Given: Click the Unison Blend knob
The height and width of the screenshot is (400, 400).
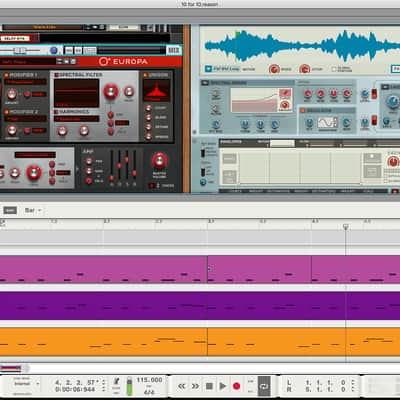Looking at the screenshot, I should pyautogui.click(x=148, y=117).
